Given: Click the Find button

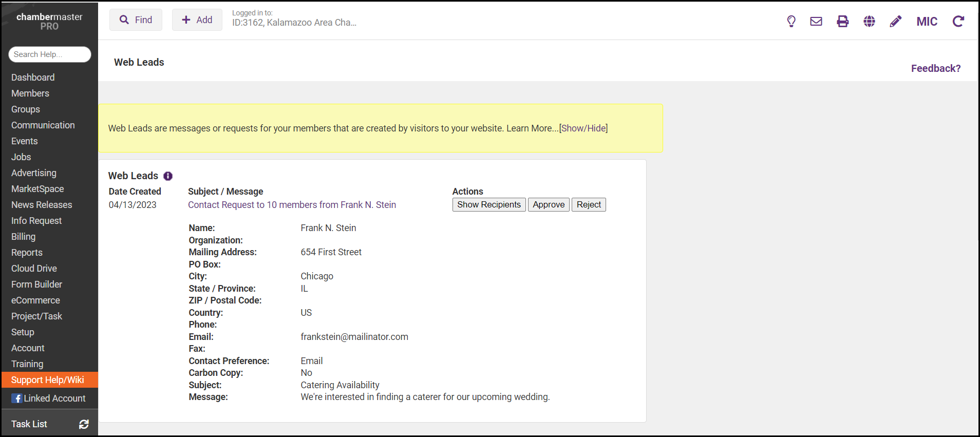Looking at the screenshot, I should point(136,20).
